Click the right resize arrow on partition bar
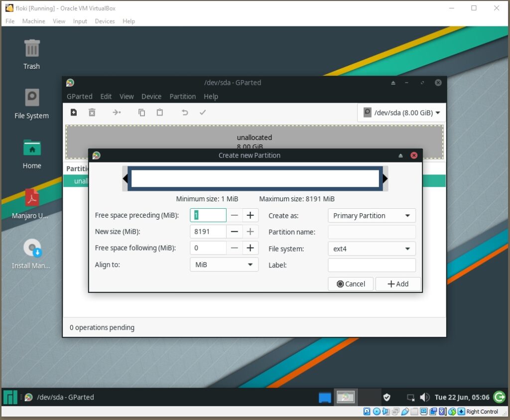This screenshot has height=420, width=510. click(385, 178)
